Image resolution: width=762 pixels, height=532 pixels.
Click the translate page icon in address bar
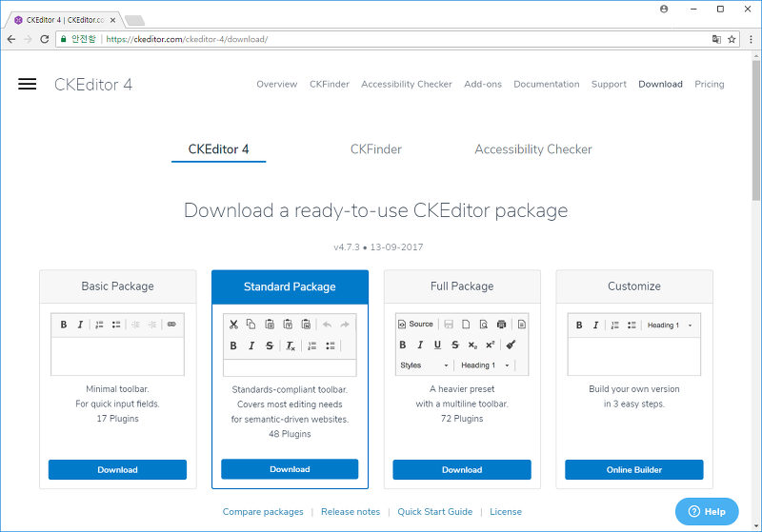(716, 39)
